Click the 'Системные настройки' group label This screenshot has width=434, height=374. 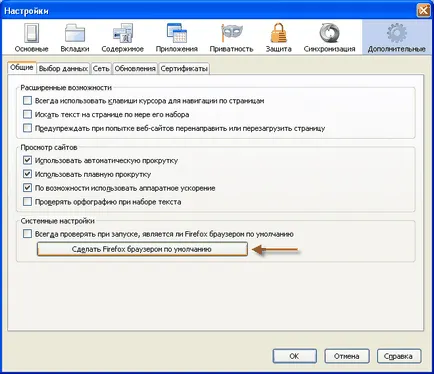[x=57, y=221]
